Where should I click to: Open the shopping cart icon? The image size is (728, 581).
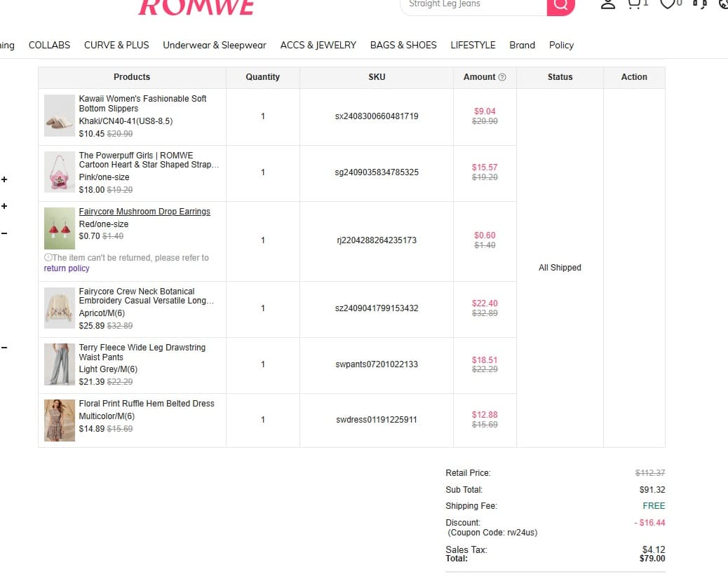click(x=635, y=4)
